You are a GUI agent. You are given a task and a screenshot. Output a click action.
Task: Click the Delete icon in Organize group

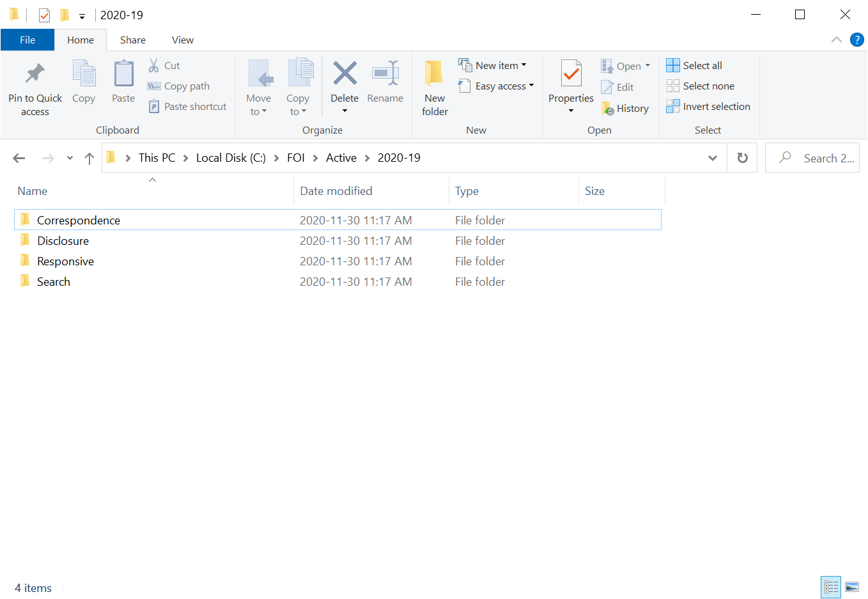345,74
